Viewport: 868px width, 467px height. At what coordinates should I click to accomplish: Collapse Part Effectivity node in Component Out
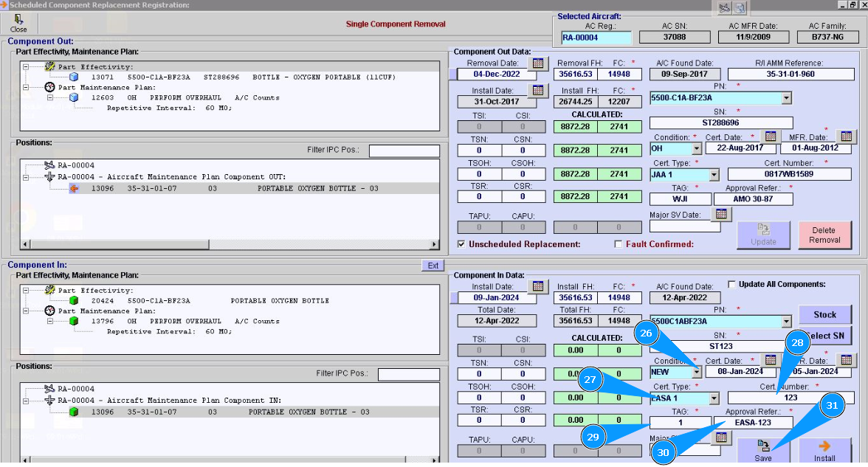[26, 66]
